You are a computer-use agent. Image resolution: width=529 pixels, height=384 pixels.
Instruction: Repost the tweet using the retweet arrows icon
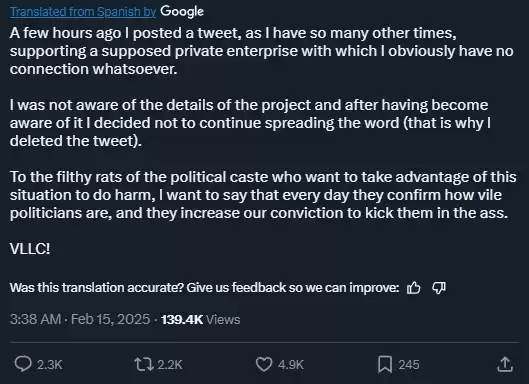click(x=144, y=364)
